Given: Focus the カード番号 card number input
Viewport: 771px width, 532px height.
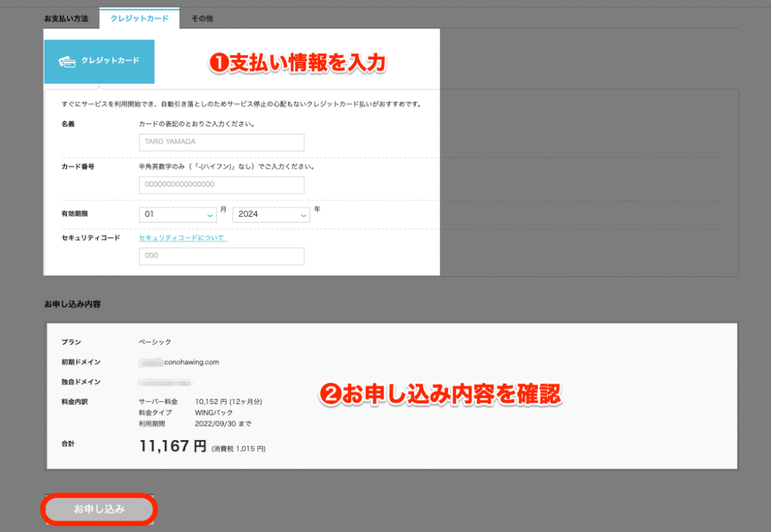Looking at the screenshot, I should pyautogui.click(x=221, y=185).
